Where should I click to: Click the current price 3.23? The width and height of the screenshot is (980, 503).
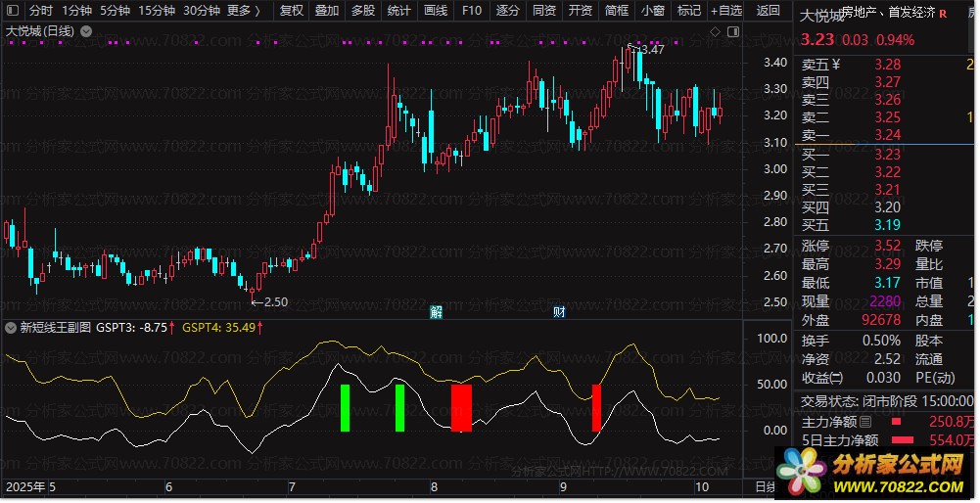click(817, 39)
